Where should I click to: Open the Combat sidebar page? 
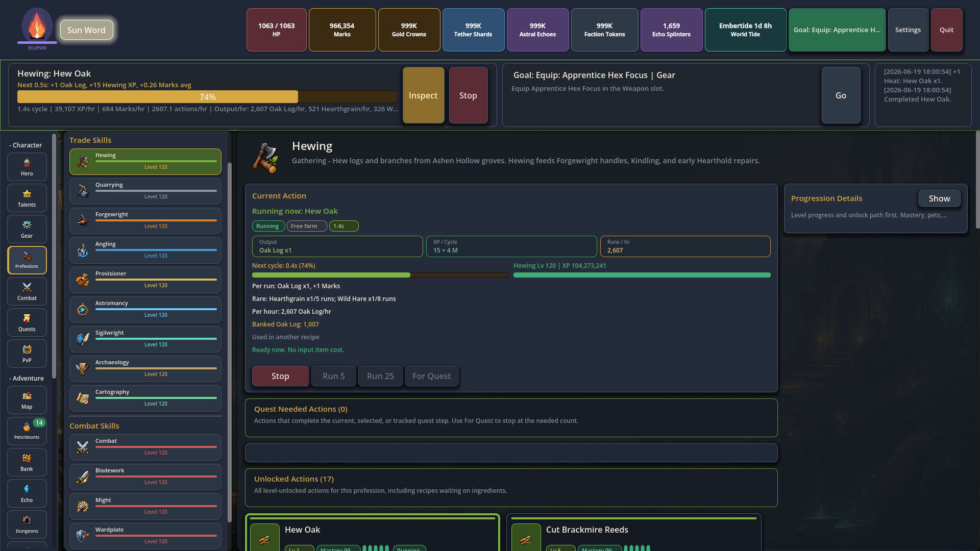(27, 291)
